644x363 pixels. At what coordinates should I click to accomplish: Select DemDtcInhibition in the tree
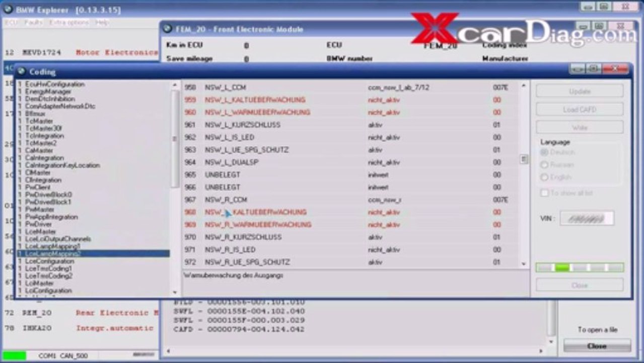(50, 99)
